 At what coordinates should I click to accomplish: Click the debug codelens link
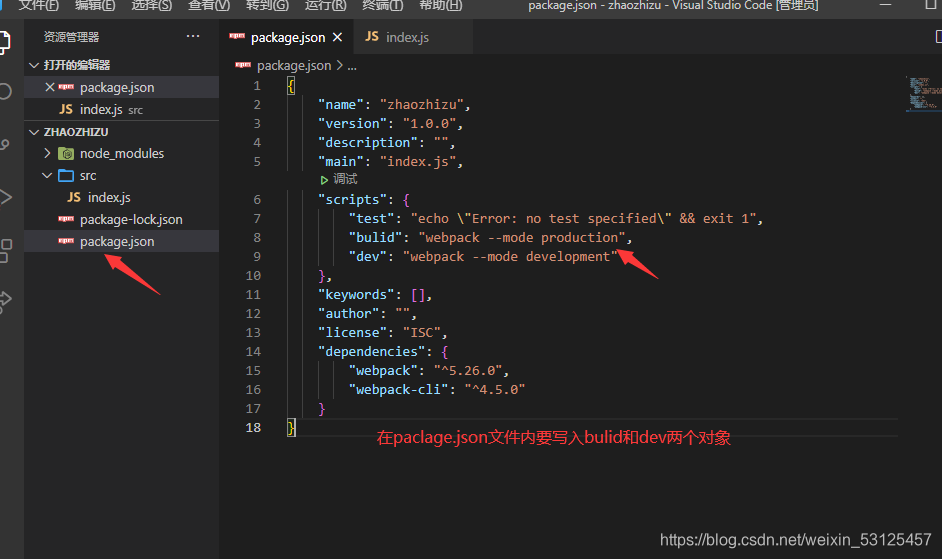[345, 179]
